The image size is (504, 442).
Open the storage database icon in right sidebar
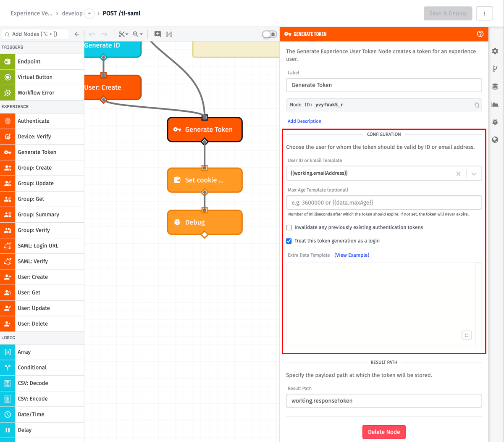coord(495,87)
